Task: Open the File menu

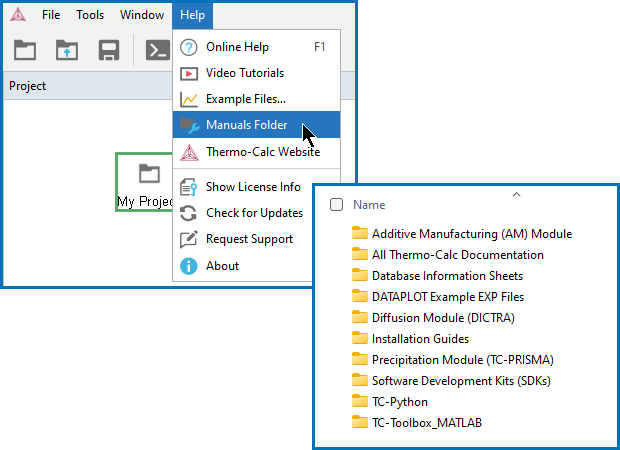Action: [51, 15]
